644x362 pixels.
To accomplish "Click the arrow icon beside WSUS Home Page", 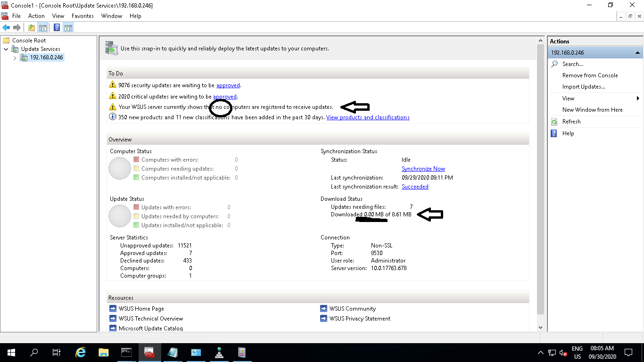I will [x=113, y=309].
